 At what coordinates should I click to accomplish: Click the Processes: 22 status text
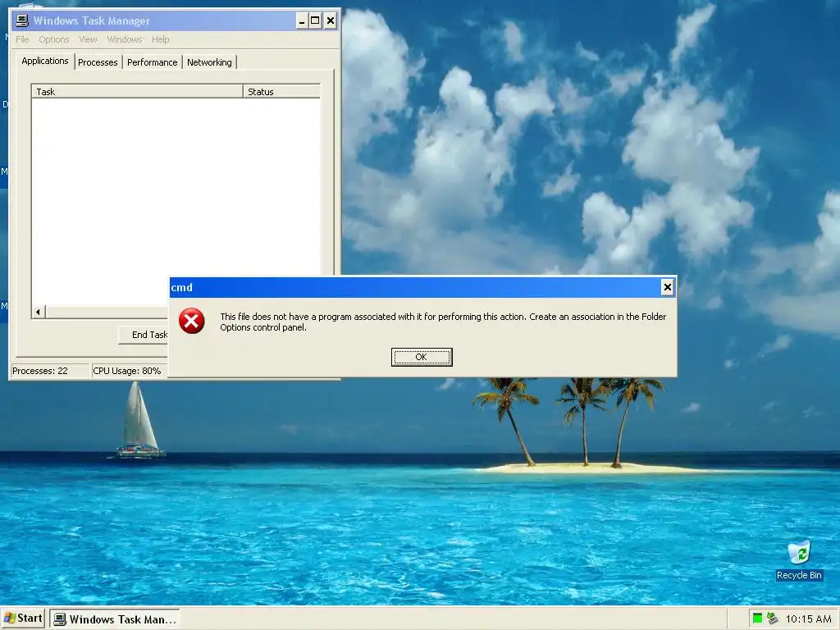point(40,371)
